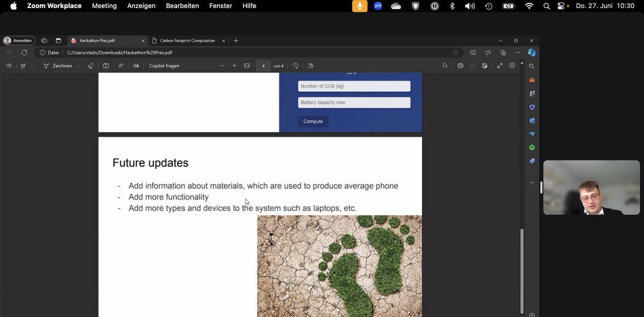
Task: Open Edge settings and more menu
Action: click(x=517, y=53)
